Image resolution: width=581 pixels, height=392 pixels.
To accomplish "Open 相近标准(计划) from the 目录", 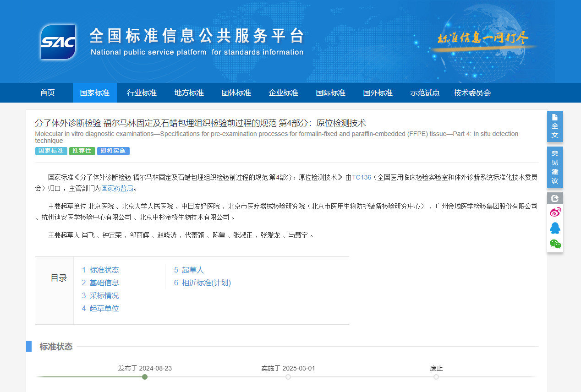I will (206, 283).
